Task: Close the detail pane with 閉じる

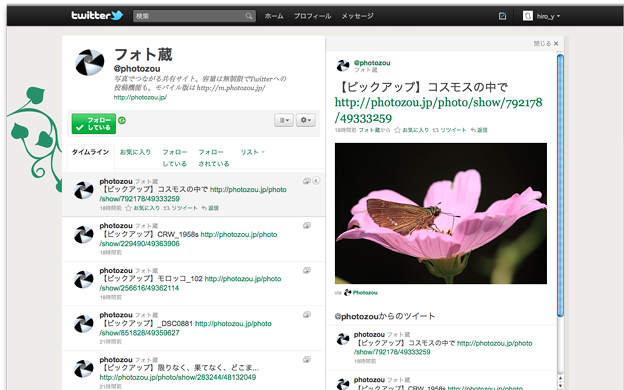Action: [x=546, y=43]
